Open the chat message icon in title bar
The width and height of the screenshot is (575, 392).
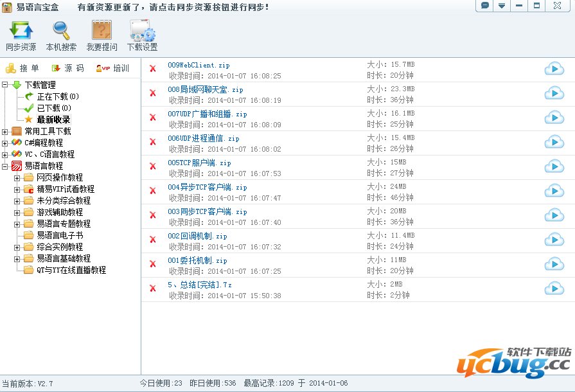[485, 6]
